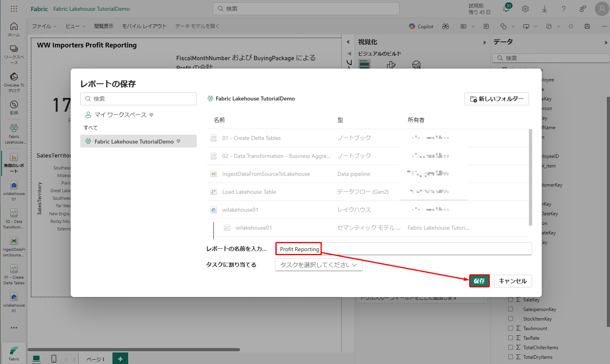Screen dimensions: 610x364
Task: Open the タスクを選択してください task dropdown
Action: point(319,265)
